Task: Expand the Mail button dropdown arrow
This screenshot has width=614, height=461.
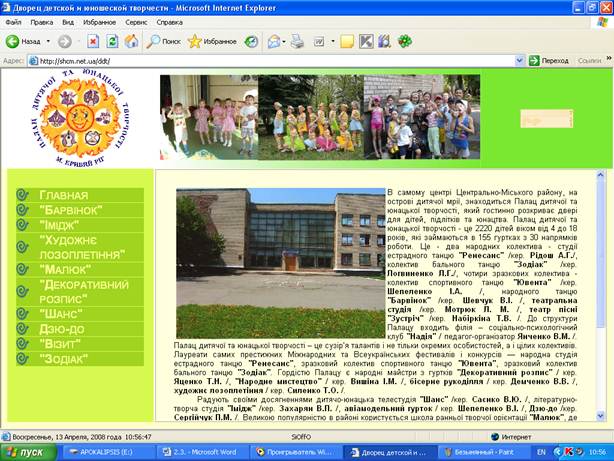Action: pyautogui.click(x=284, y=41)
